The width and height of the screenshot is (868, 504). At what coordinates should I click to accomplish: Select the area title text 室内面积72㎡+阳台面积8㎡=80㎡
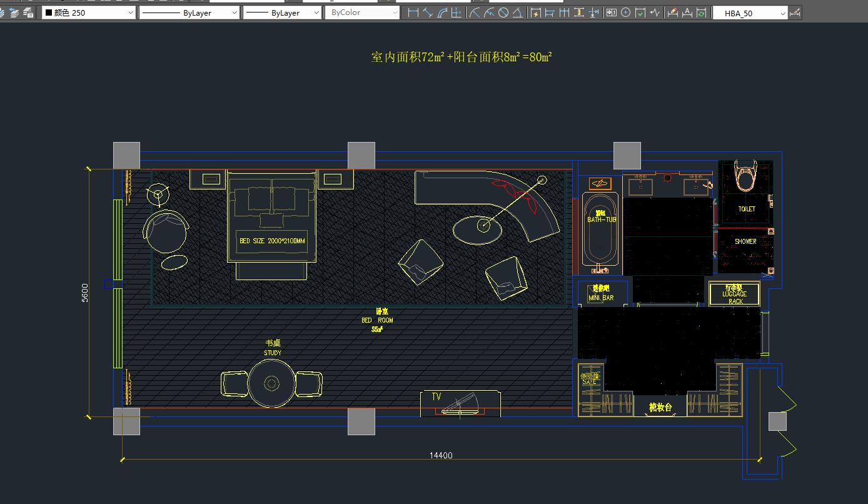click(462, 58)
